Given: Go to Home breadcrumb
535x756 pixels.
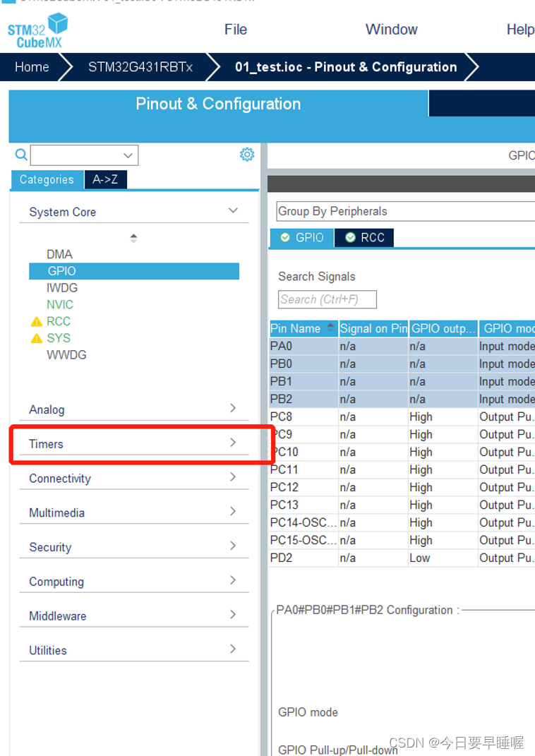Looking at the screenshot, I should pyautogui.click(x=32, y=67).
